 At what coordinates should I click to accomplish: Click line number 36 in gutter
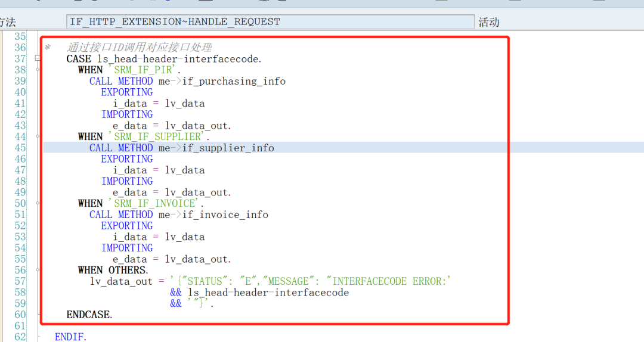20,48
